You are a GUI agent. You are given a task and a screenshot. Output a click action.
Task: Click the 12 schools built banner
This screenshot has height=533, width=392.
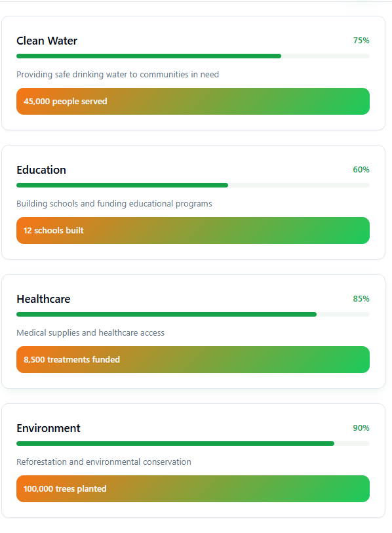coord(193,231)
